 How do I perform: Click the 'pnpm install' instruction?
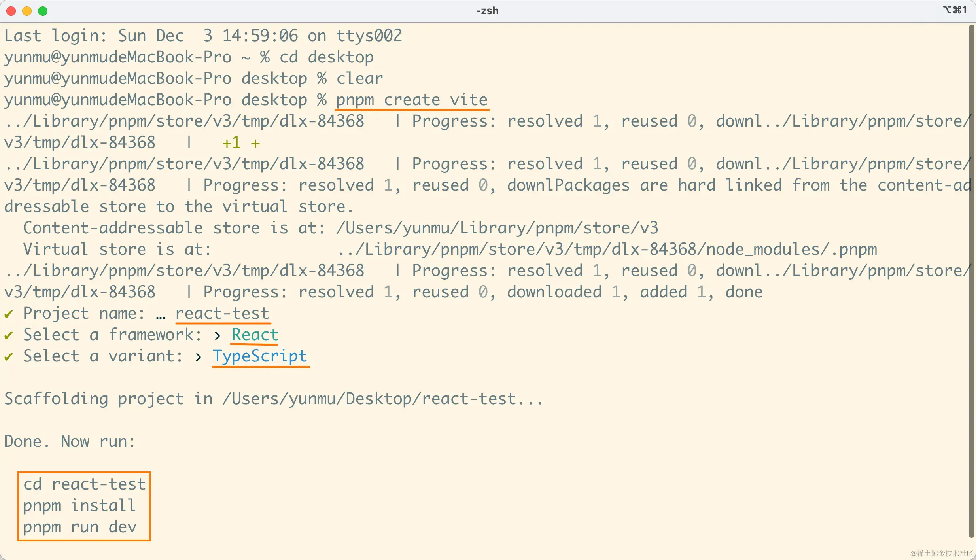(x=79, y=506)
